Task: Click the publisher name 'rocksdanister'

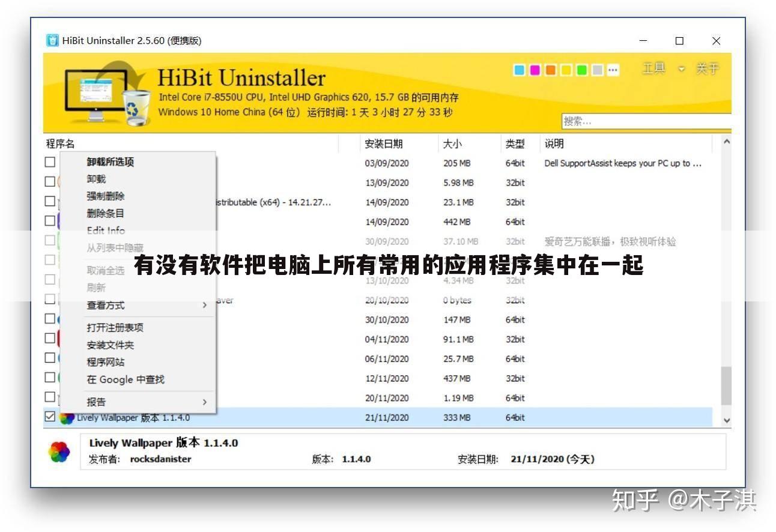Action: [x=160, y=459]
